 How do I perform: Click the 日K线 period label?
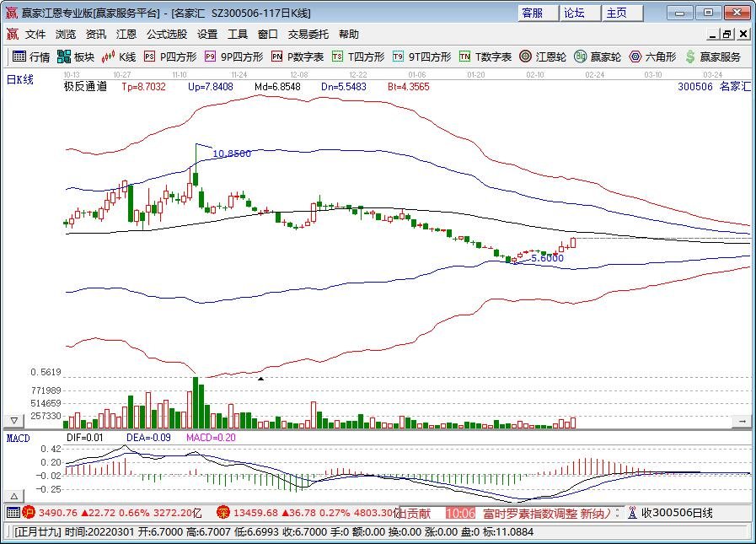(20, 79)
